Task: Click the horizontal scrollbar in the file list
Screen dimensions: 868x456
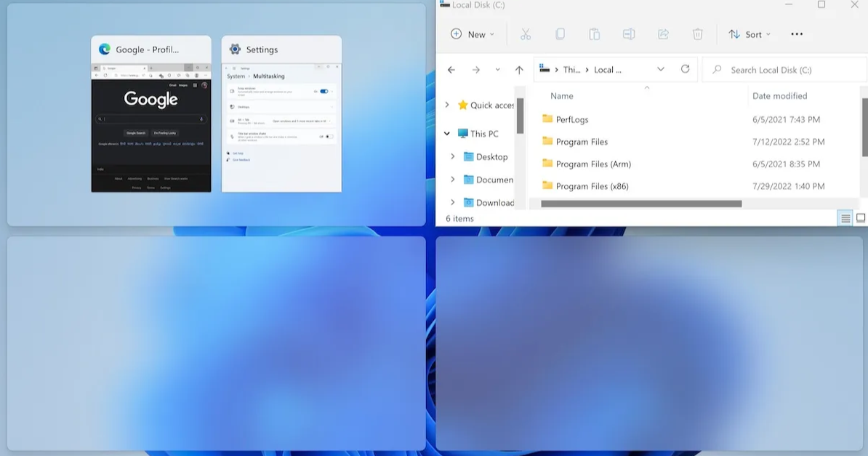Action: click(641, 204)
